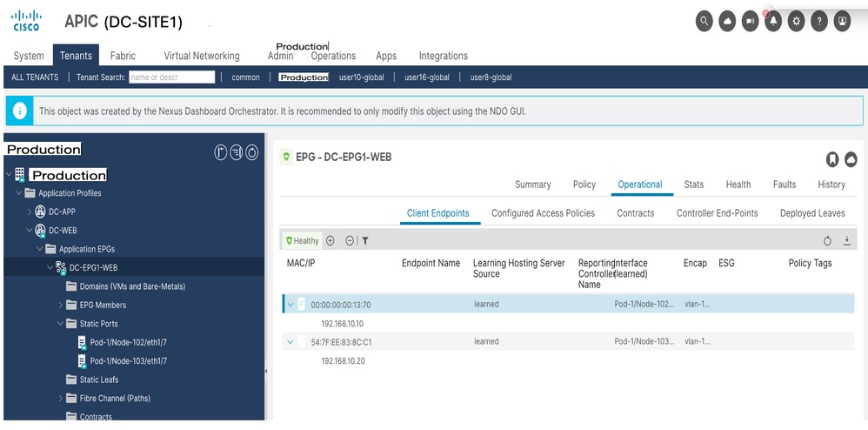
Task: Open the notifications bell icon
Action: [x=773, y=22]
